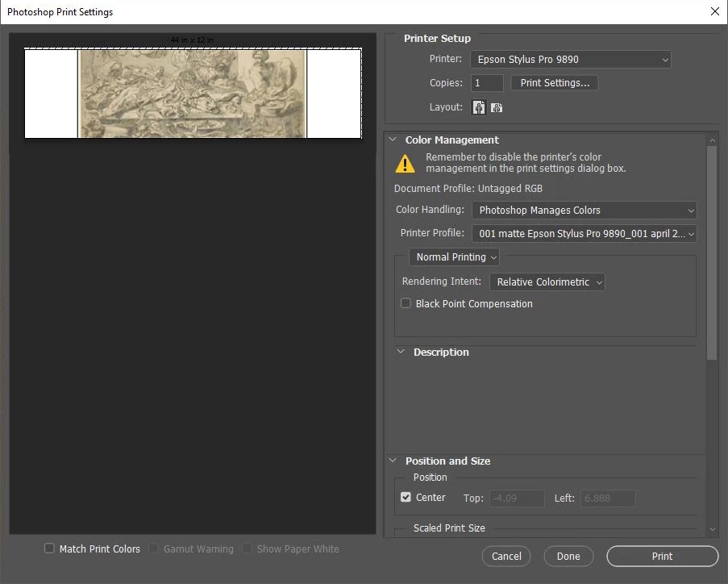Enable Black Point Compensation checkbox
The height and width of the screenshot is (584, 728).
pos(406,303)
